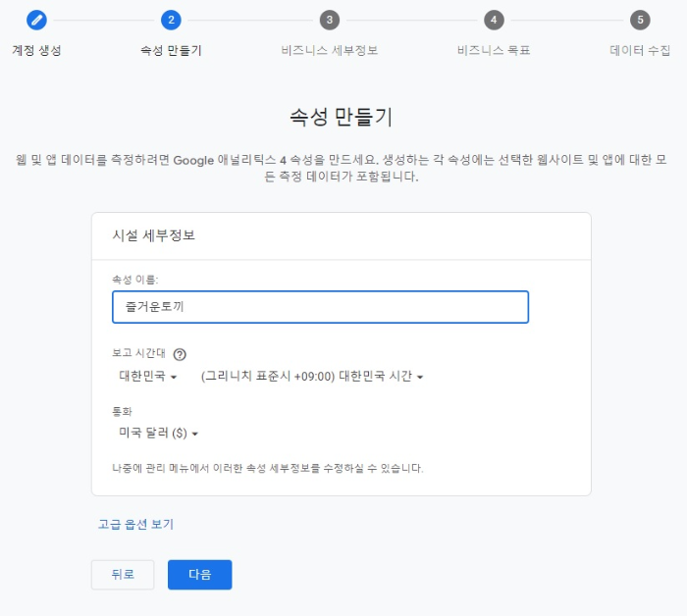Open the 미국 달러 ($) currency dropdown
The height and width of the screenshot is (616, 687).
coord(158,433)
